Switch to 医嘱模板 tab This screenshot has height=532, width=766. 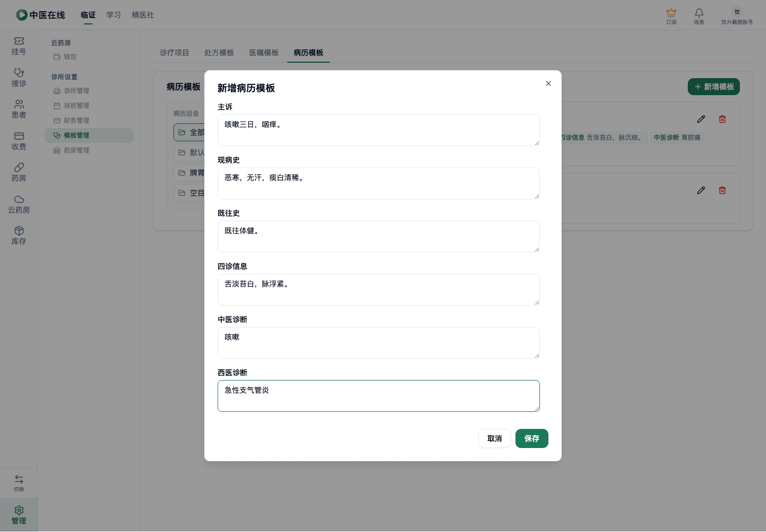click(x=264, y=53)
